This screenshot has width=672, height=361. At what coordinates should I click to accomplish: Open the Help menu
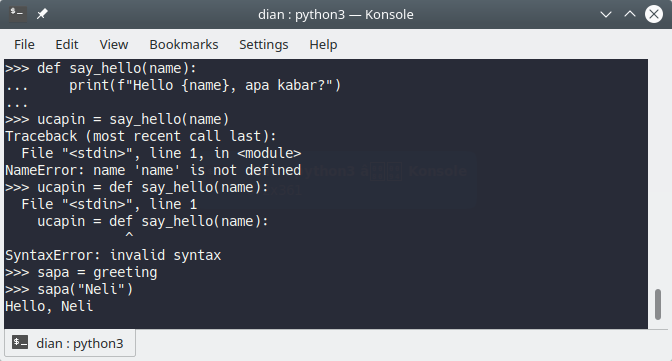(323, 45)
